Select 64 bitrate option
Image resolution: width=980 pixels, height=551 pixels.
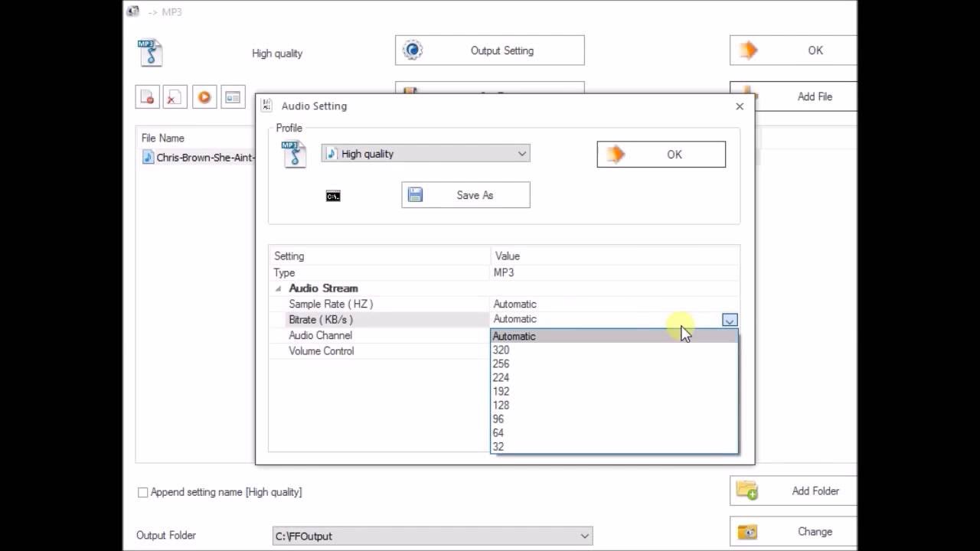614,432
